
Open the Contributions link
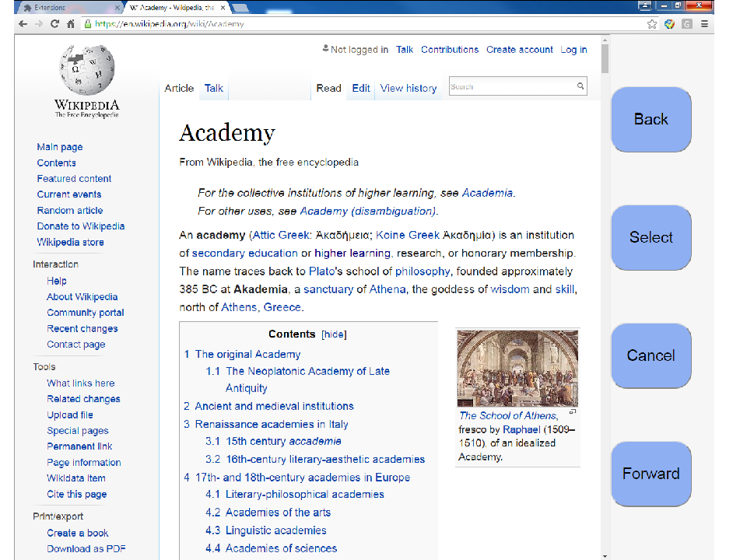(x=450, y=50)
